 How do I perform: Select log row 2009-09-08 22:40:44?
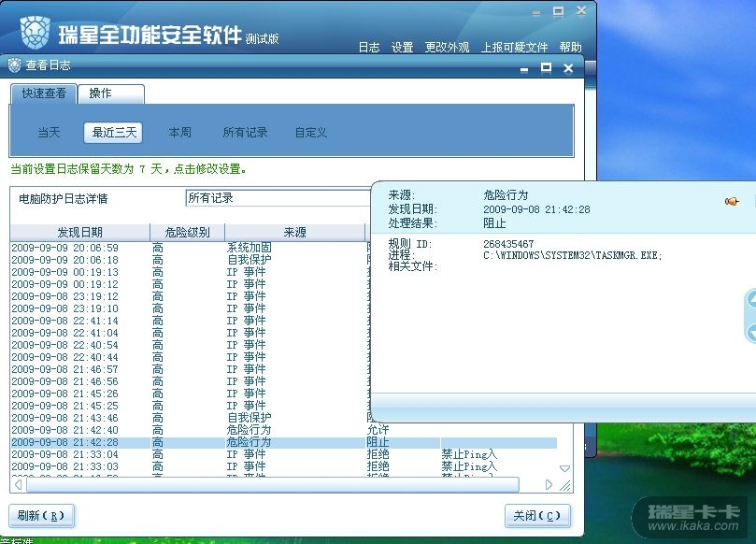click(191, 357)
